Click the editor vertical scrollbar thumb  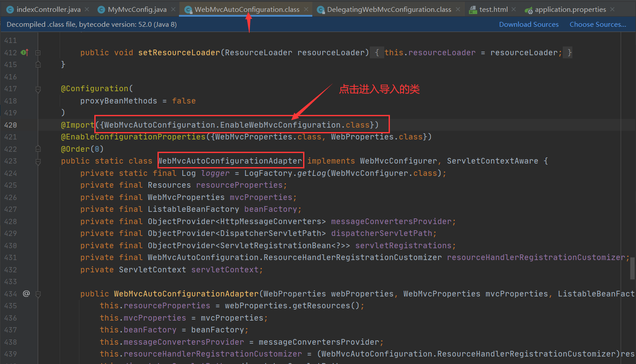point(632,268)
